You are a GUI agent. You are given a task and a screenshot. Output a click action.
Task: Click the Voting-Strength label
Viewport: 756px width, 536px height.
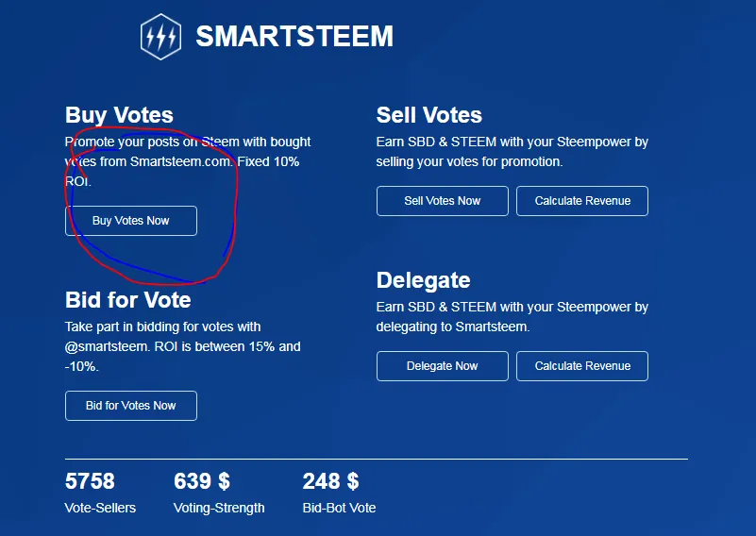point(219,509)
